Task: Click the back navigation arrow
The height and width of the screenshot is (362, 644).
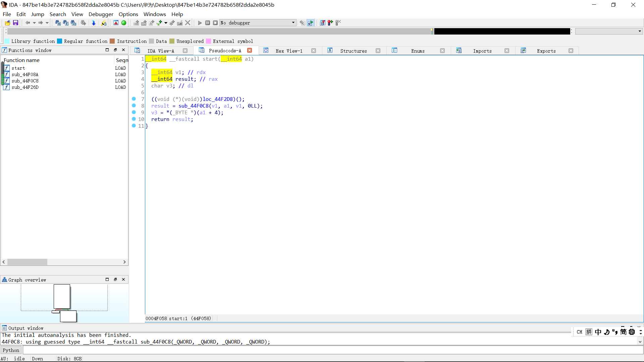Action: (x=28, y=23)
